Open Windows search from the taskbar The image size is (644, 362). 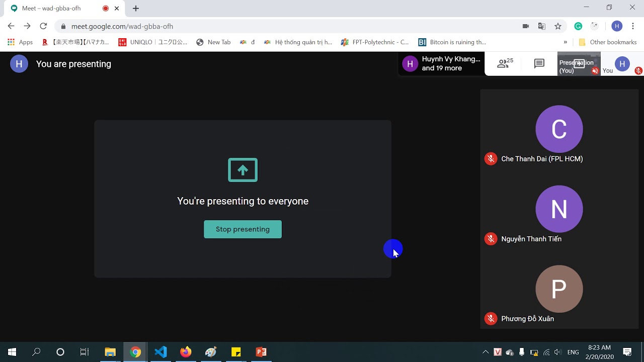(36, 352)
